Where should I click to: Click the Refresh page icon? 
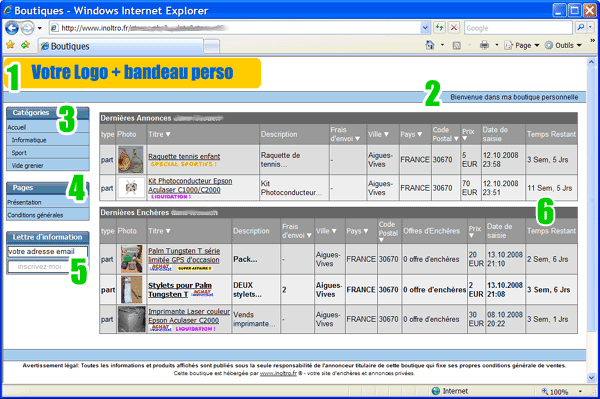coord(439,28)
